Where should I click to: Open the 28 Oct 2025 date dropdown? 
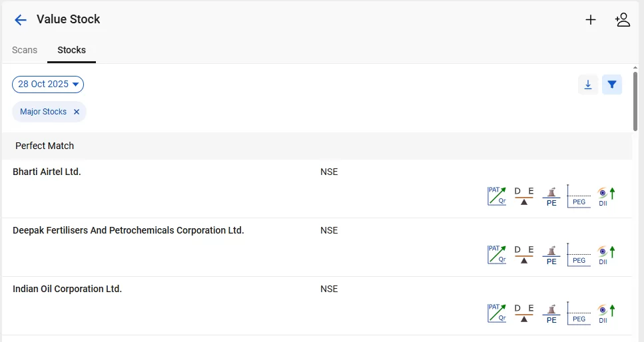[48, 85]
